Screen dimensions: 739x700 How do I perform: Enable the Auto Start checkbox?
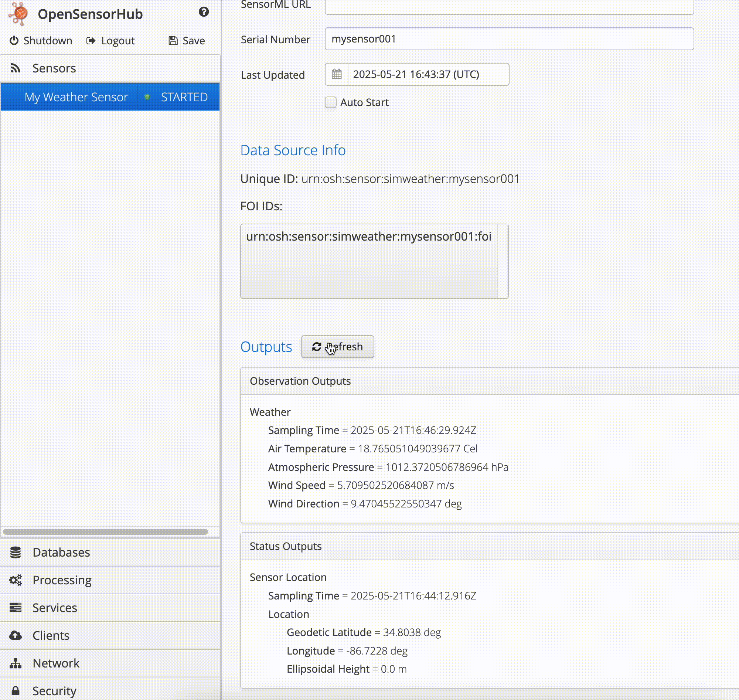(330, 102)
